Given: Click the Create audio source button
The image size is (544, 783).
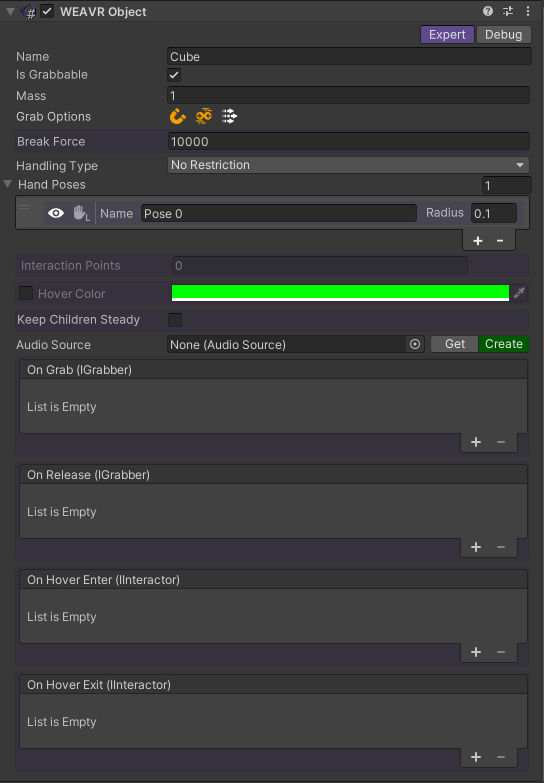Looking at the screenshot, I should [x=504, y=344].
